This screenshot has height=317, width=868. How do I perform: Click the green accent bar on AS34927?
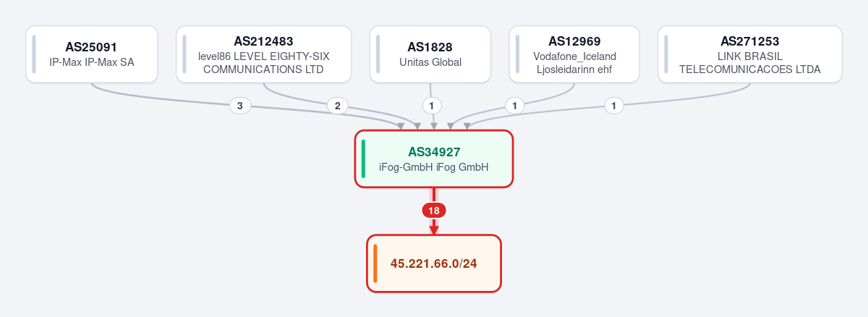[x=363, y=158]
